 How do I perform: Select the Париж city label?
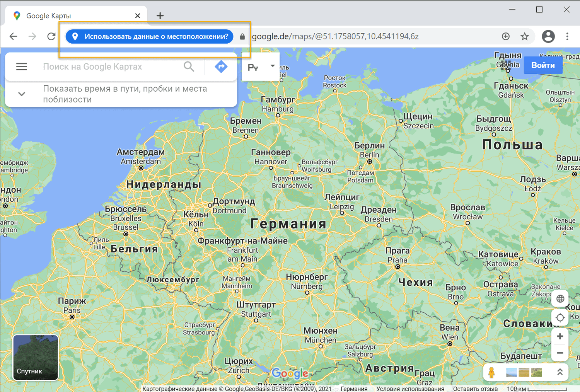[x=72, y=301]
